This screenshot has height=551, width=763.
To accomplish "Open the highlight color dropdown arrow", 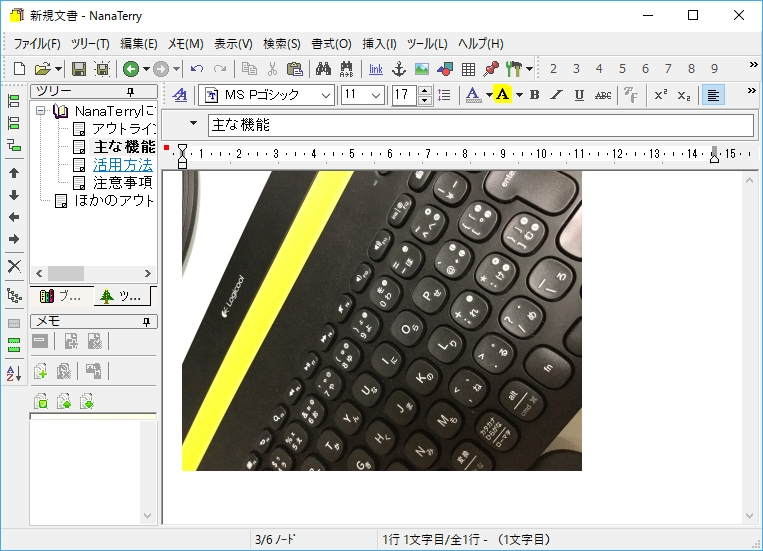I will click(x=519, y=95).
